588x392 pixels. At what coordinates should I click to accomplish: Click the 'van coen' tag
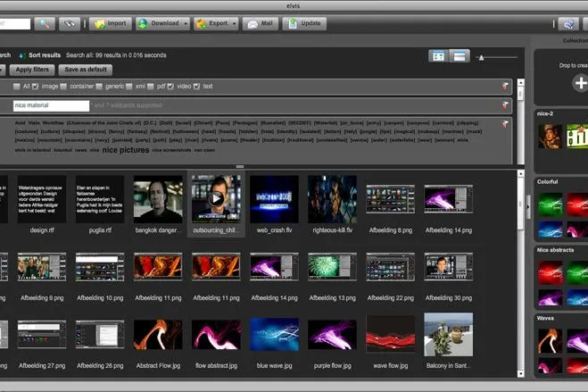[204, 150]
